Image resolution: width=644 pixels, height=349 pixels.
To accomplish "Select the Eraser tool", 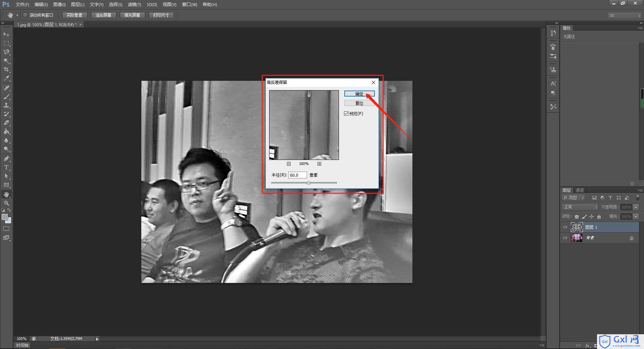I will click(x=6, y=123).
